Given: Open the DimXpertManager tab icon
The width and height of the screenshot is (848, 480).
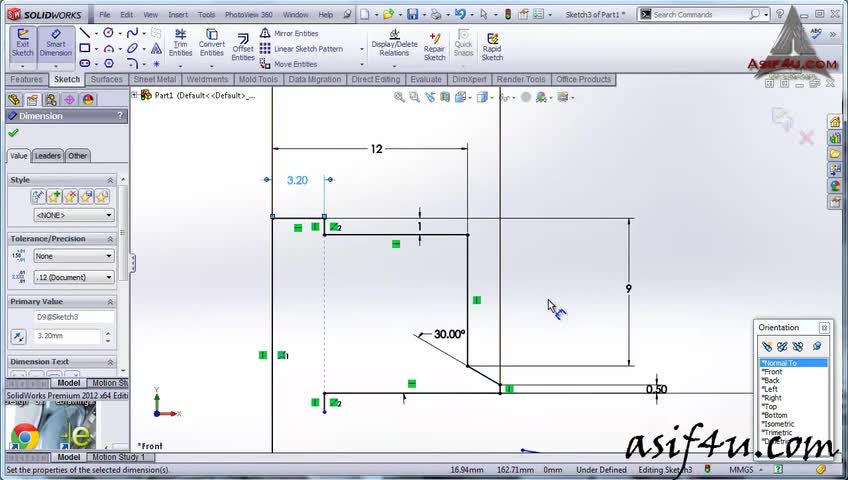Looking at the screenshot, I should (x=69, y=100).
